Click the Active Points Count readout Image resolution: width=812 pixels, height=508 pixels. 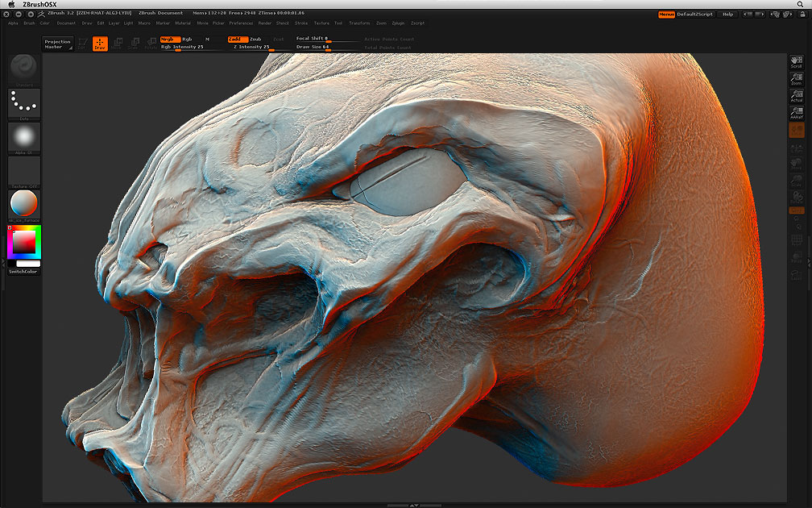(x=389, y=40)
